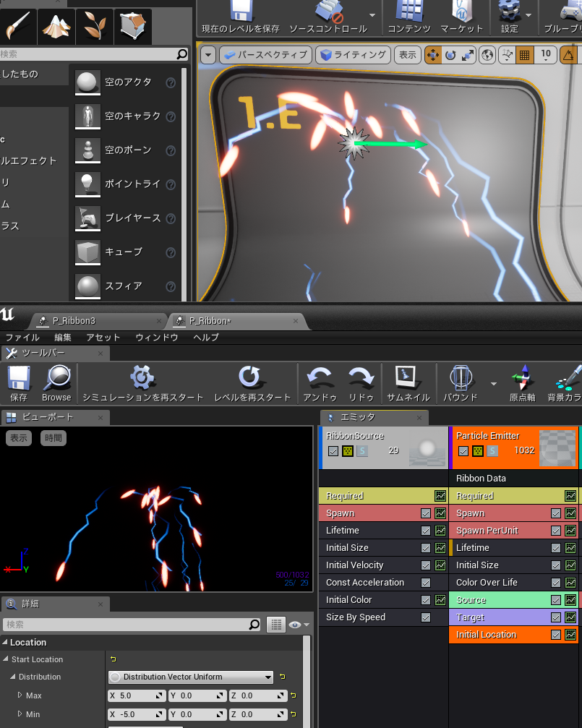Toggle the Color Over Life module checkbox

556,583
